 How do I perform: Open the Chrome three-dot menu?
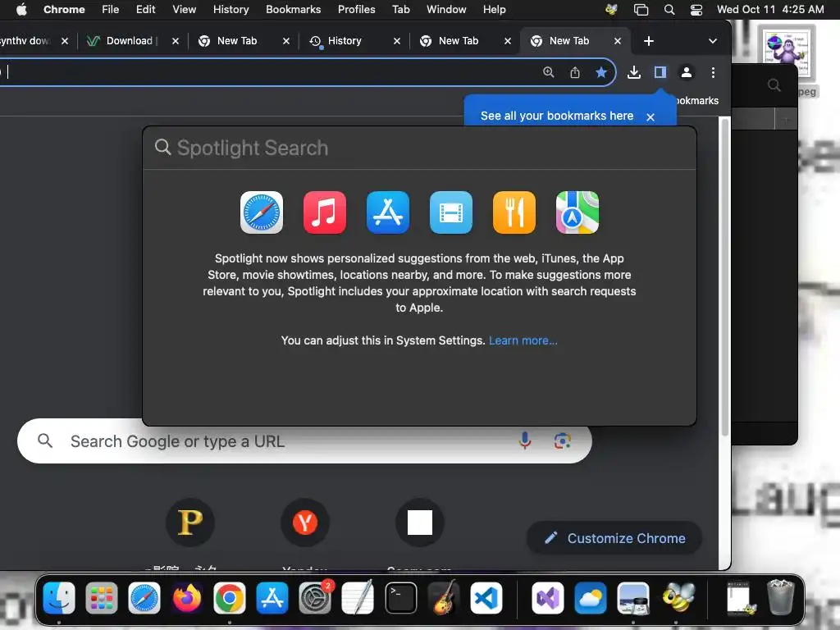pyautogui.click(x=713, y=72)
